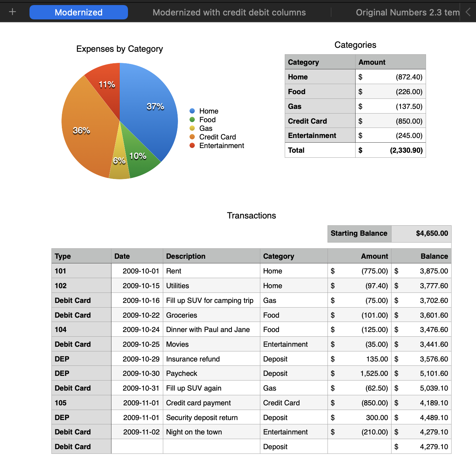Select the 4,189.10 balance cell
This screenshot has height=470, width=476.
click(x=421, y=403)
